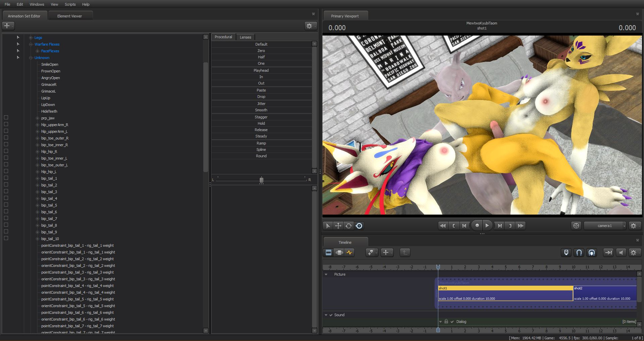This screenshot has width=644, height=341.
Task: Tick the checkbox beside bip_tail_5
Action: coord(6,205)
